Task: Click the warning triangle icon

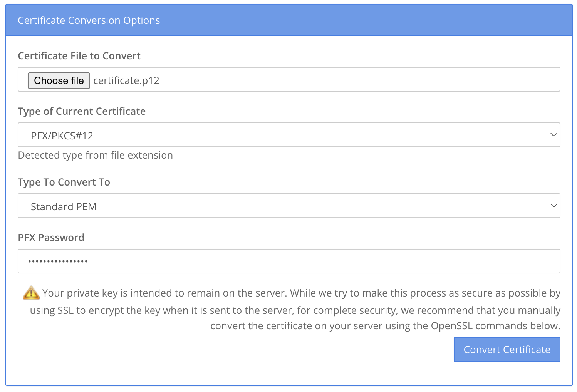Action: [31, 293]
